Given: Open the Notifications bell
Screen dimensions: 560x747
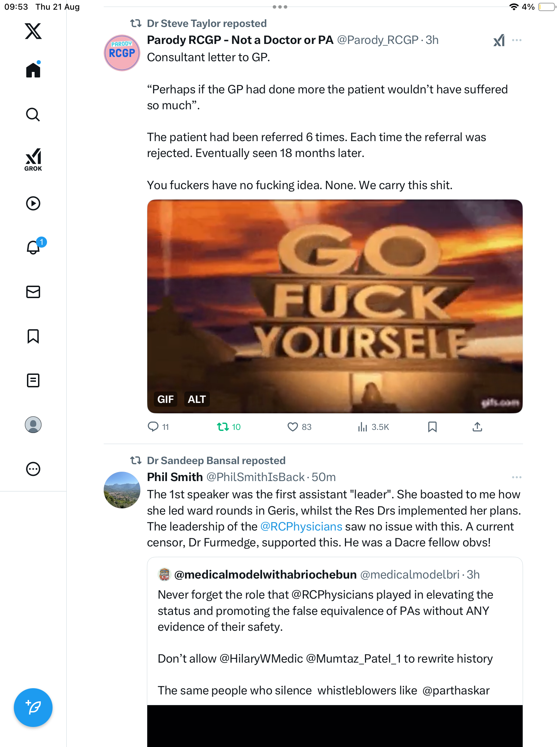Looking at the screenshot, I should pos(33,247).
